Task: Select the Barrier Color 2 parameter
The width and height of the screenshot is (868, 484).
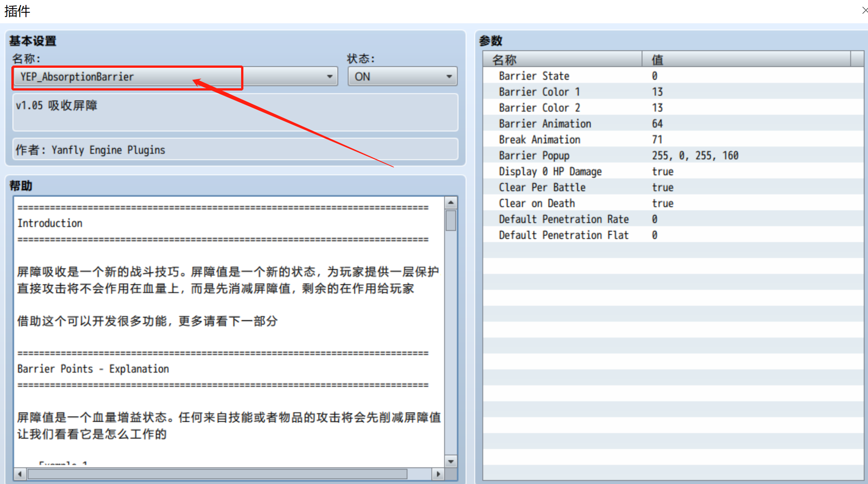Action: (x=673, y=107)
